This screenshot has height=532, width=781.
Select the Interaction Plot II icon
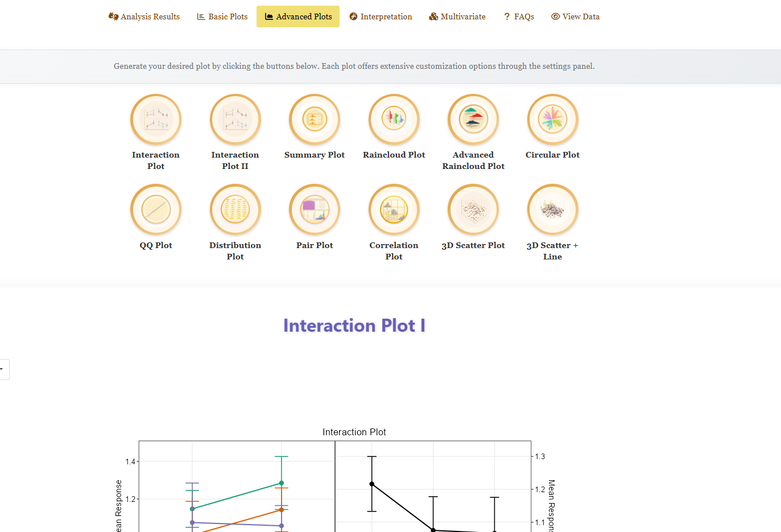pyautogui.click(x=235, y=119)
